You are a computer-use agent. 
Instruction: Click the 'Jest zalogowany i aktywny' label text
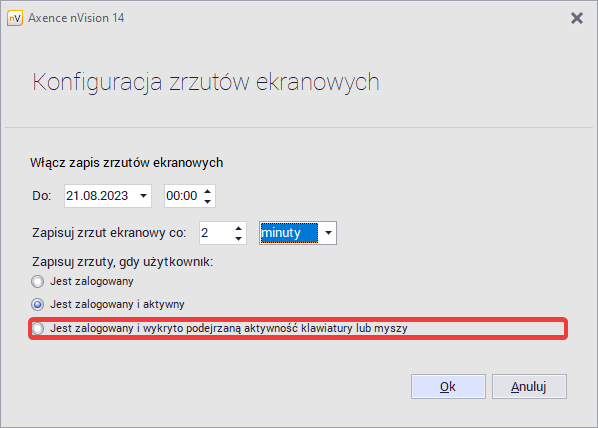pyautogui.click(x=117, y=304)
